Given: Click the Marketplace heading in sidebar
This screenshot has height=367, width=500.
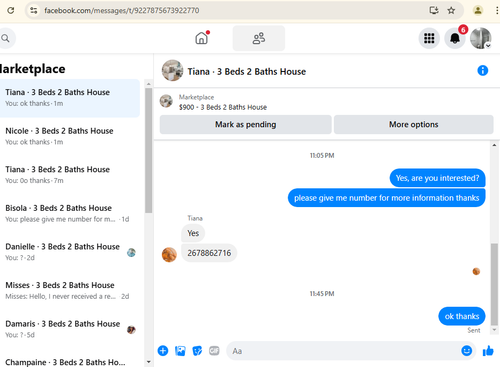Looking at the screenshot, I should coord(32,69).
